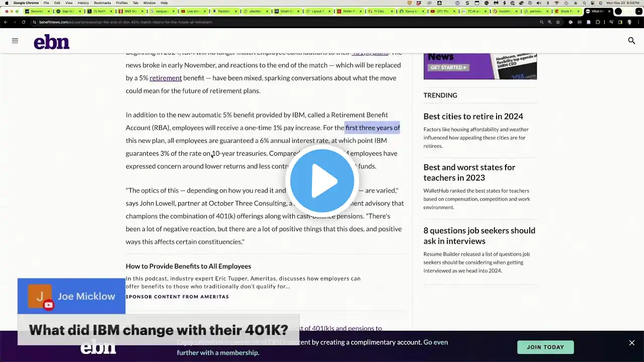644x362 pixels.
Task: Click the JOIN TODAY button
Action: pyautogui.click(x=545, y=347)
